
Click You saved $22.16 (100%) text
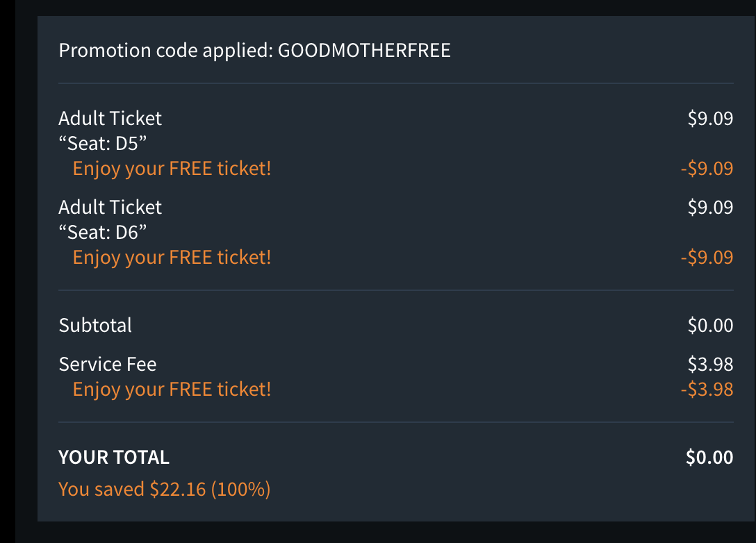[x=164, y=489]
